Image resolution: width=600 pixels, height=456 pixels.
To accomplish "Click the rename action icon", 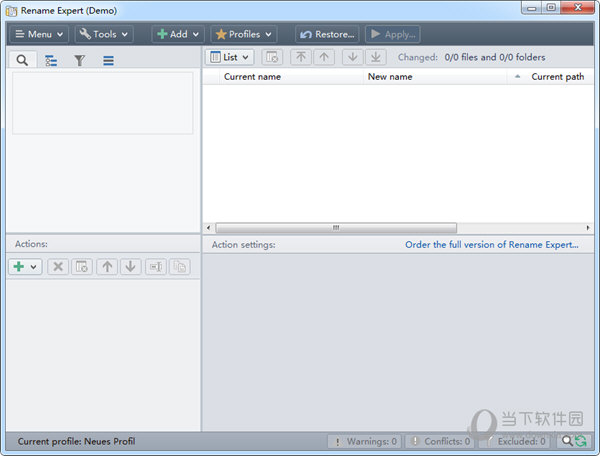I will [156, 267].
